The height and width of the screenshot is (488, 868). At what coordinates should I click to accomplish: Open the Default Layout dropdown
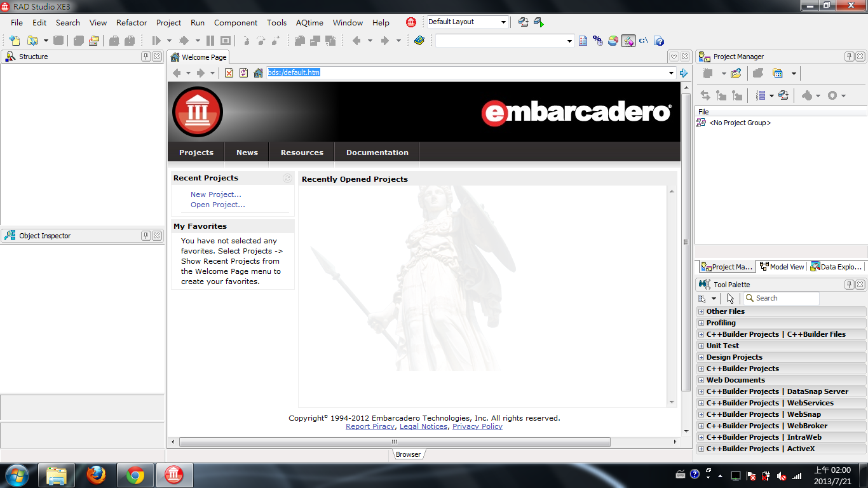(503, 22)
